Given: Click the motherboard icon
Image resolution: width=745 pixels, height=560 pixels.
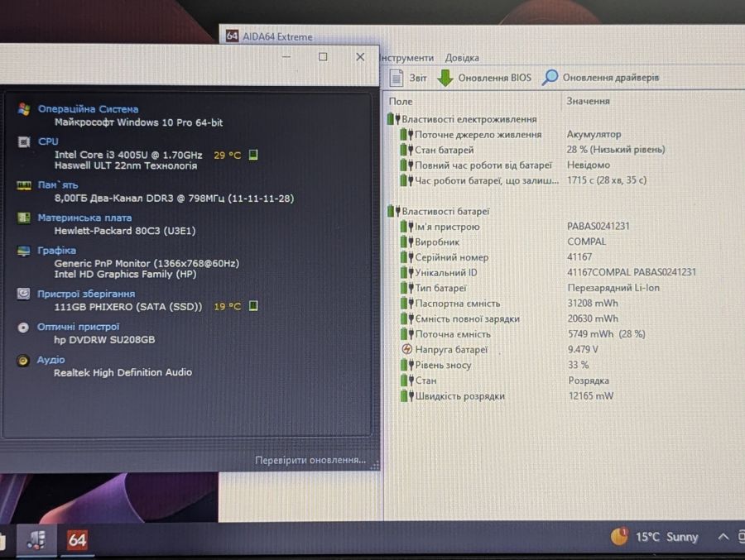Looking at the screenshot, I should 24,218.
